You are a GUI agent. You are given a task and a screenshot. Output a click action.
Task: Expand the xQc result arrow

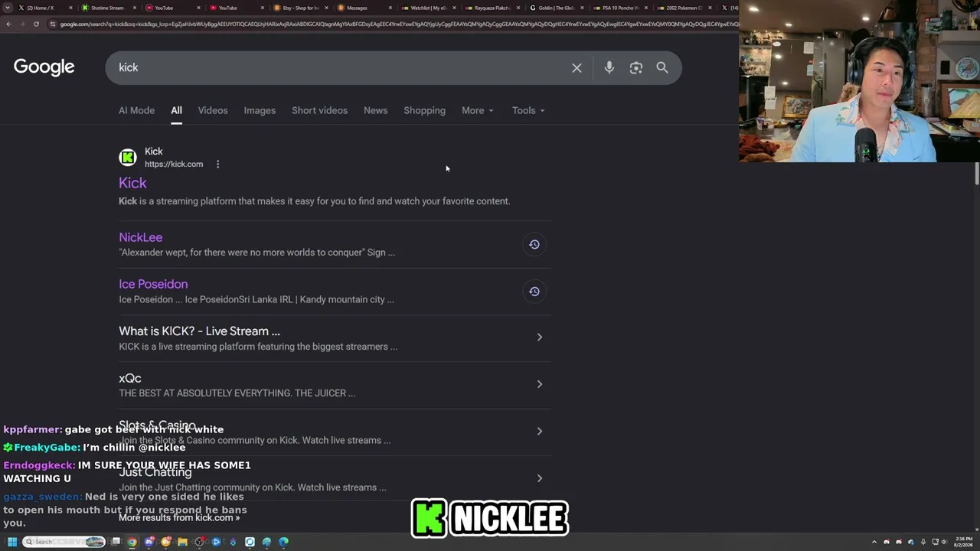[x=540, y=384]
